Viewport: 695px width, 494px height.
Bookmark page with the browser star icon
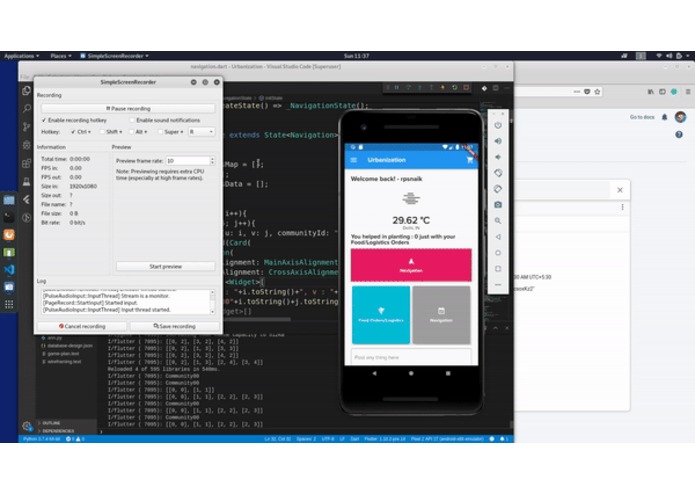point(597,92)
